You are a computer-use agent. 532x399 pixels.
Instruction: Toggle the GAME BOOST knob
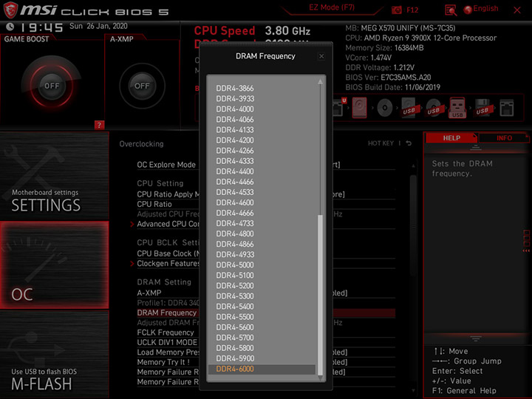(52, 86)
